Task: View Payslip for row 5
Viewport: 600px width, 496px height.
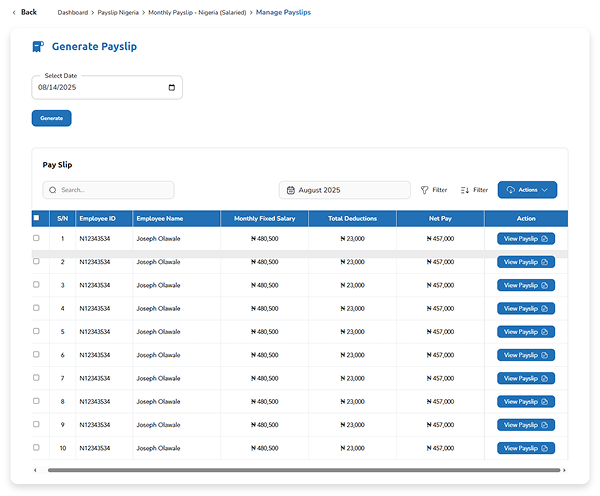Action: tap(526, 332)
